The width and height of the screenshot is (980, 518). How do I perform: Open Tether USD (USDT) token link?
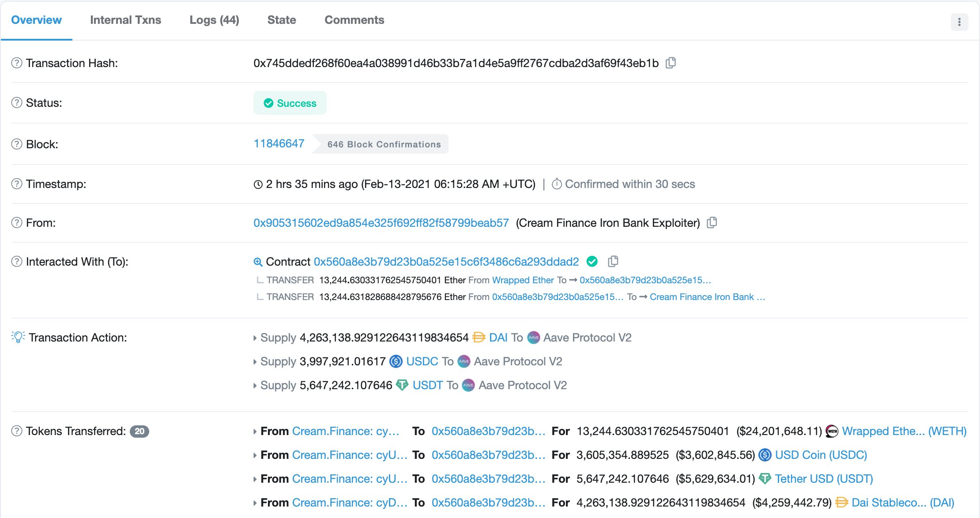click(824, 479)
